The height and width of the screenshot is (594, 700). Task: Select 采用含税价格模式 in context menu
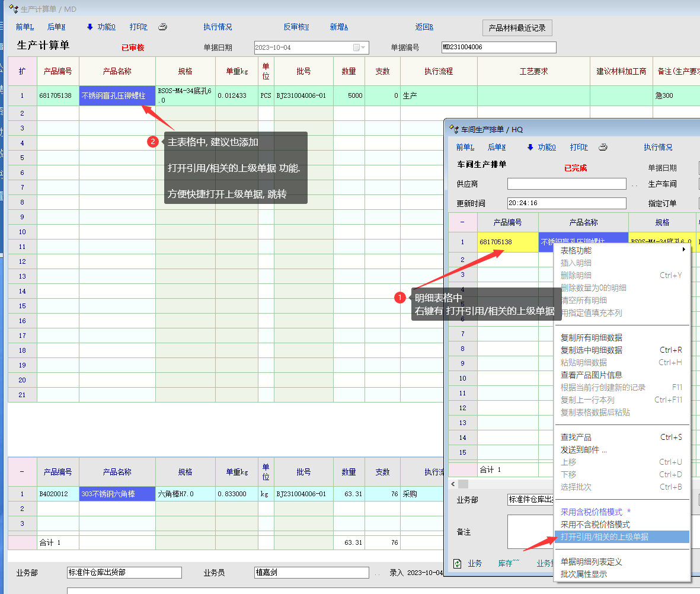(x=596, y=512)
